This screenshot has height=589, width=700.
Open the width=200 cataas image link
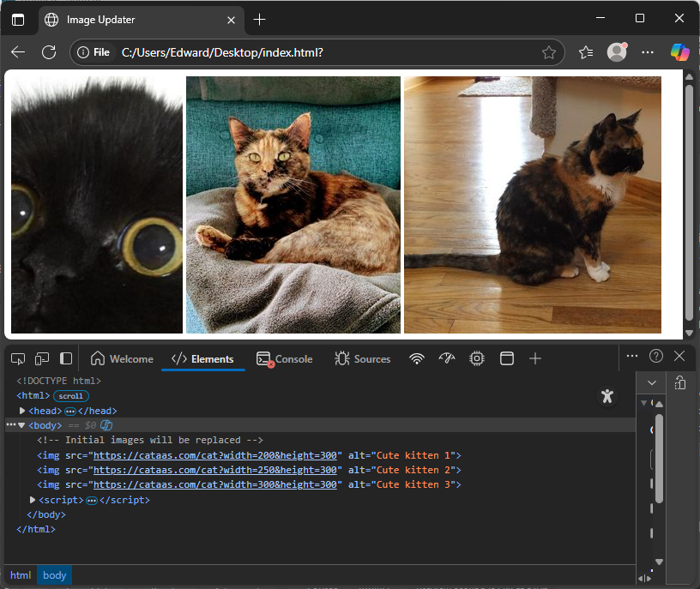[214, 455]
